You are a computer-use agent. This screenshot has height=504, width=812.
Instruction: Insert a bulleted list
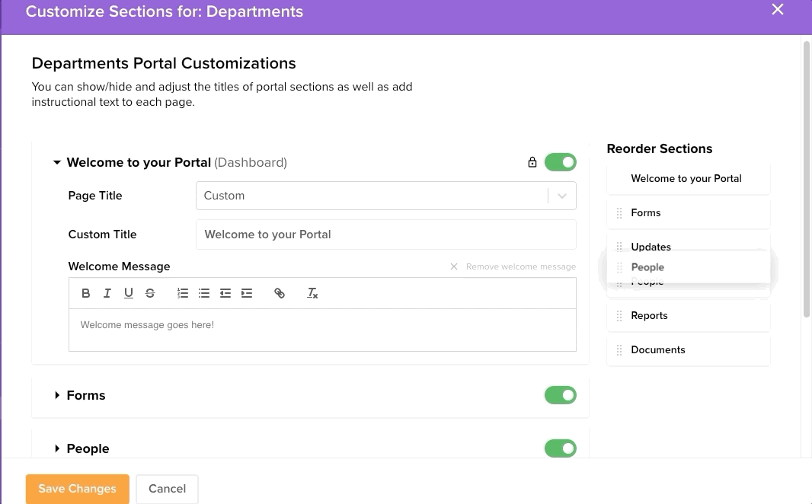[x=204, y=293]
